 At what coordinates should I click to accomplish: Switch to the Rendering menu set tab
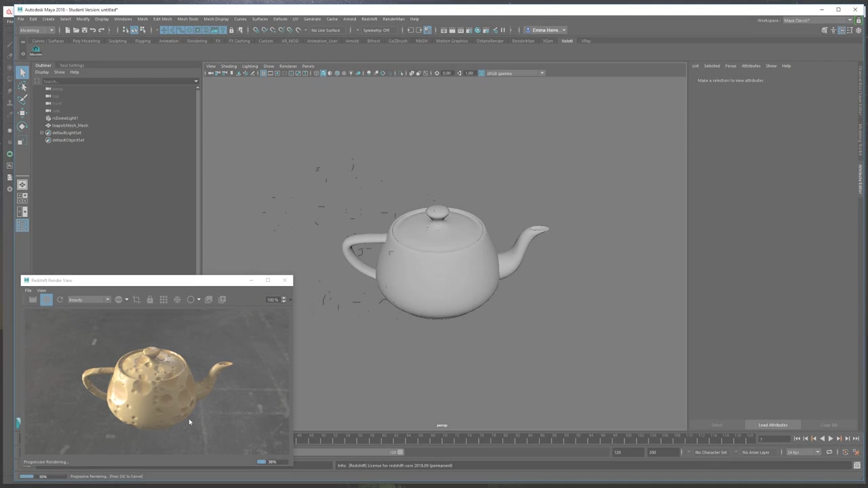point(197,41)
